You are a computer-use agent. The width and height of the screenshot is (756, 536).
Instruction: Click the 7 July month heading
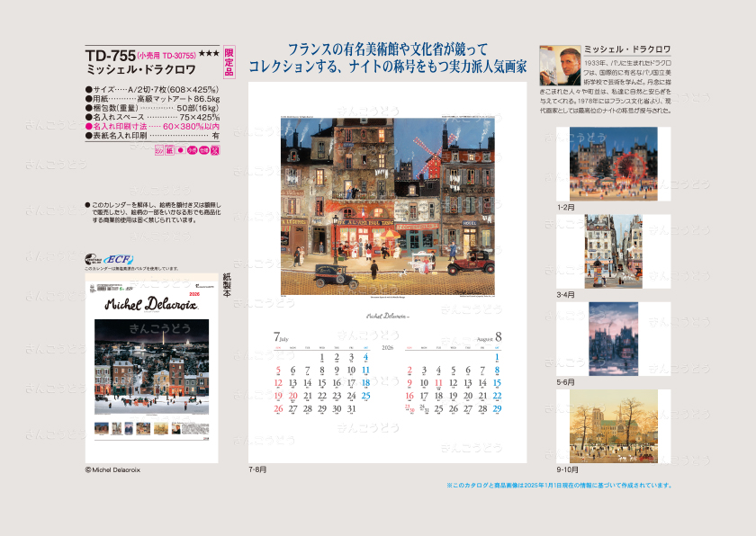281,336
